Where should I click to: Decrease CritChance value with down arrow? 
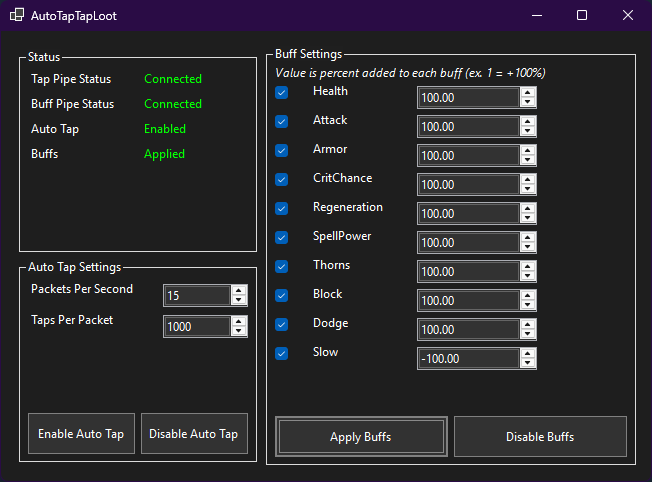coord(528,189)
